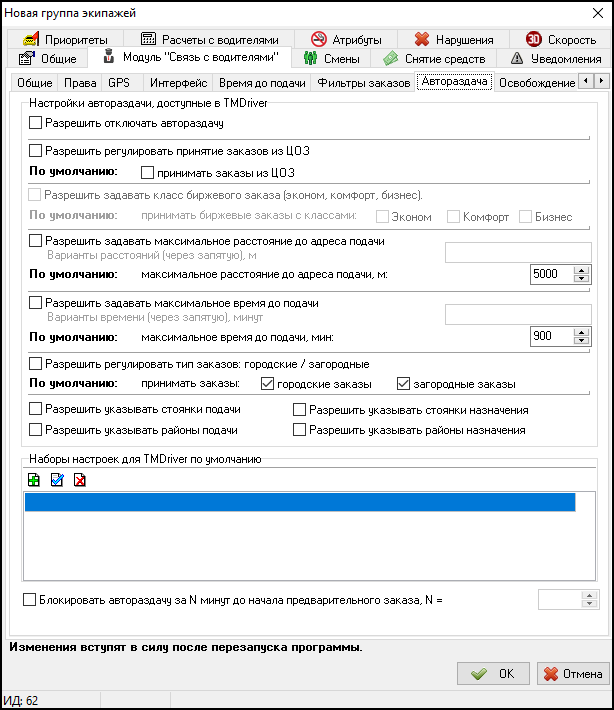Decrease maximum distance to pickup value
This screenshot has width=614, height=710.
click(x=581, y=278)
